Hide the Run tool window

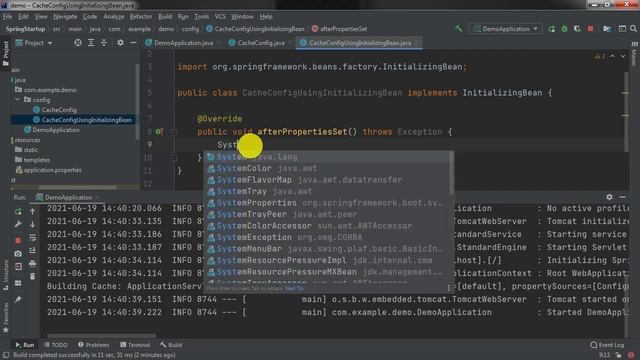(622, 197)
